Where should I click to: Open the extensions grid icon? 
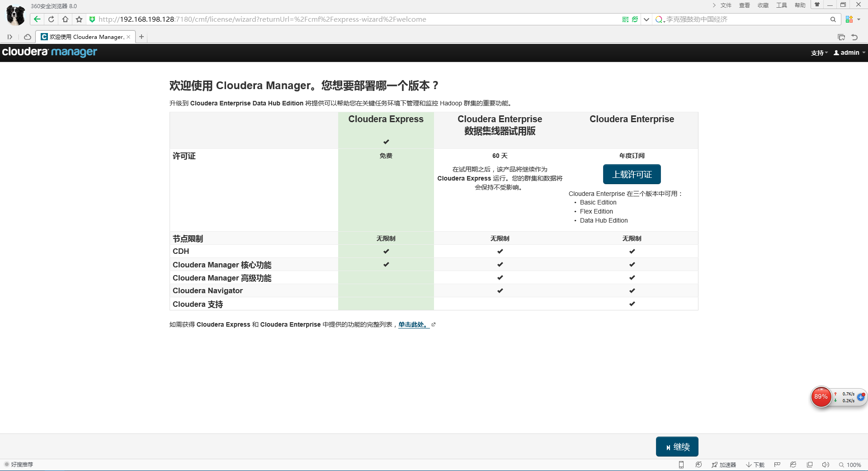tap(849, 19)
